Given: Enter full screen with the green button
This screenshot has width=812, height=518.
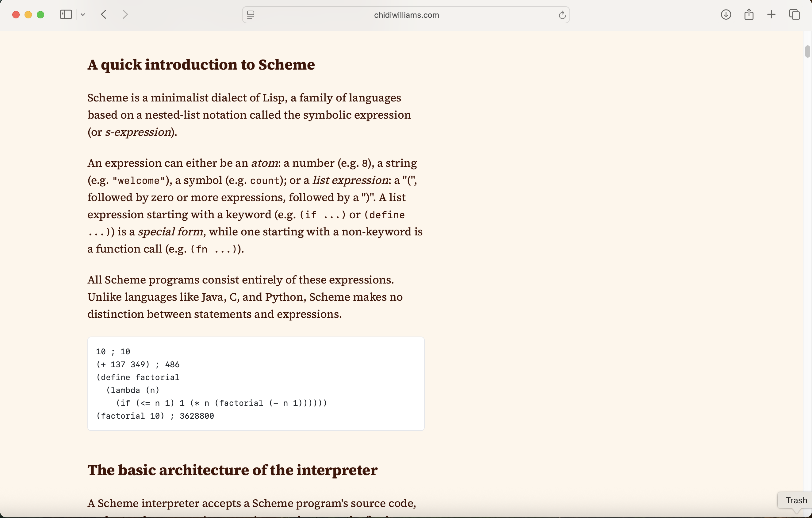Looking at the screenshot, I should pos(40,14).
